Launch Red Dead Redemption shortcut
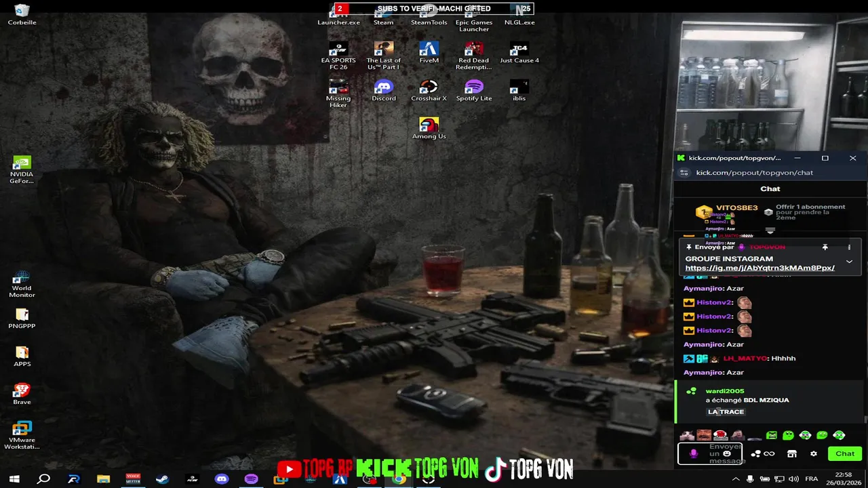This screenshot has width=868, height=488. point(473,56)
